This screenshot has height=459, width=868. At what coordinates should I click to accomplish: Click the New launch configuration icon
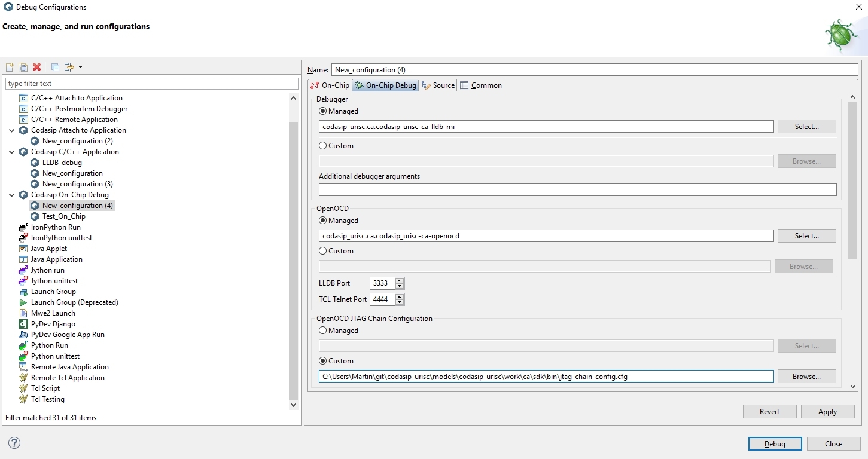[10, 68]
